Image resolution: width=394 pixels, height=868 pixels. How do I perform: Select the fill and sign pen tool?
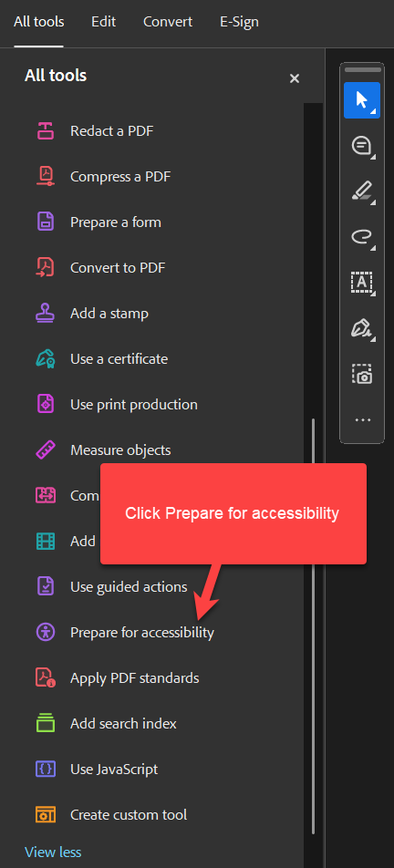coord(362,328)
